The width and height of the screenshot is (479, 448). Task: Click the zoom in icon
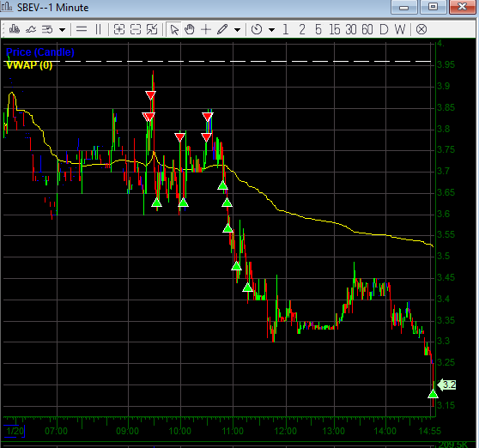pyautogui.click(x=119, y=30)
